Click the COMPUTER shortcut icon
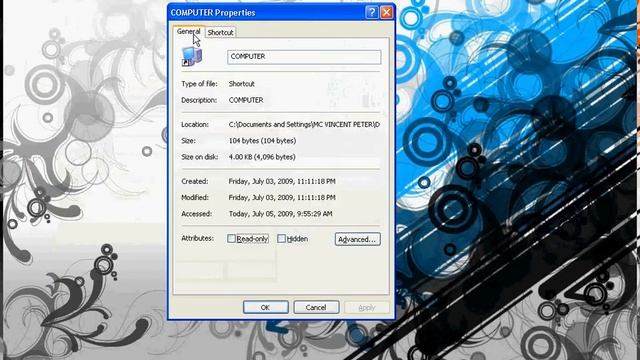 point(192,56)
